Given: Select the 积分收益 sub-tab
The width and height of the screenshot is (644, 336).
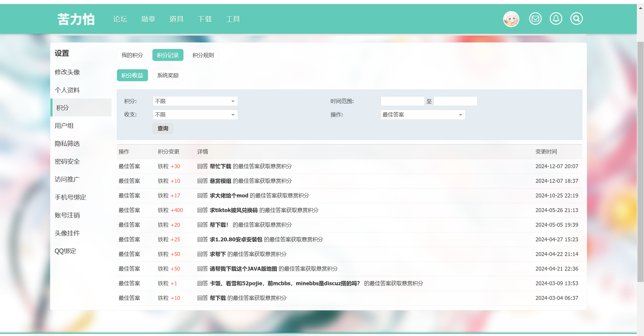Looking at the screenshot, I should (x=132, y=75).
